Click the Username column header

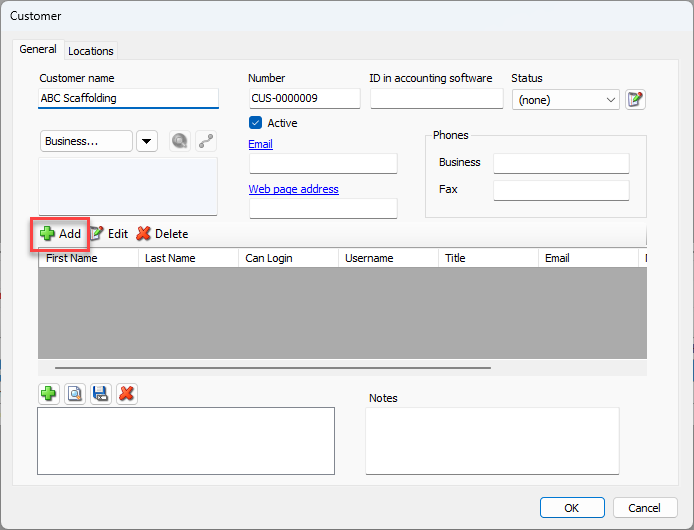pyautogui.click(x=389, y=258)
